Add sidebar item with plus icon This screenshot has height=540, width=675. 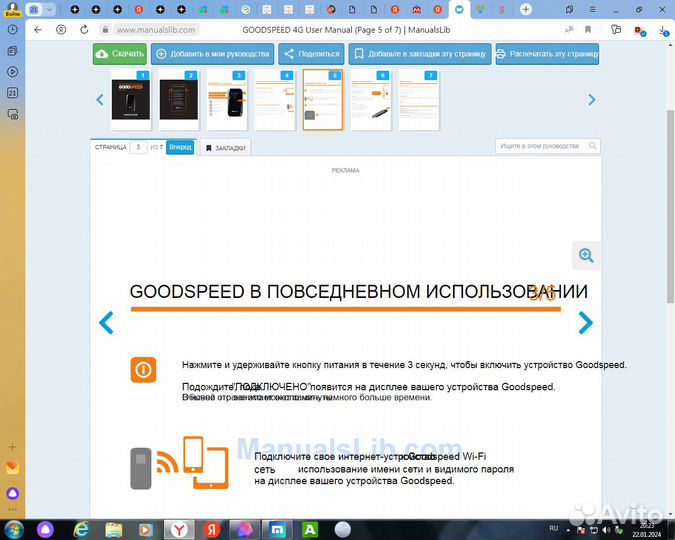(x=12, y=447)
